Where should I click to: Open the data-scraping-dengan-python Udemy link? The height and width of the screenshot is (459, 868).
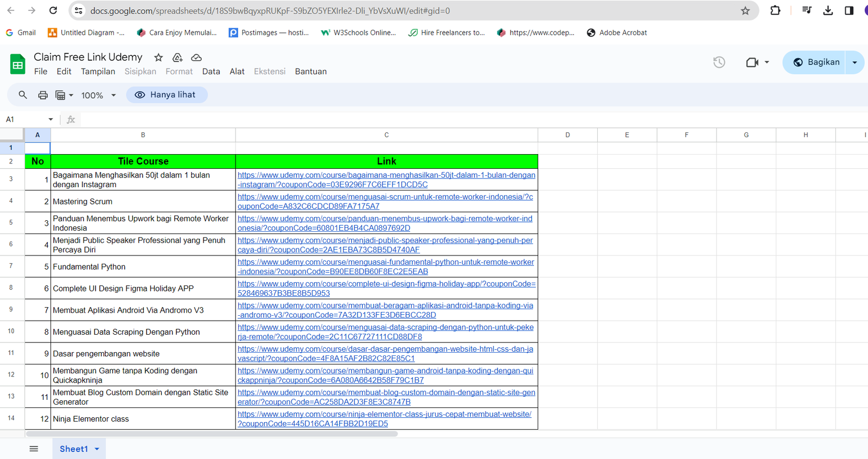point(386,331)
